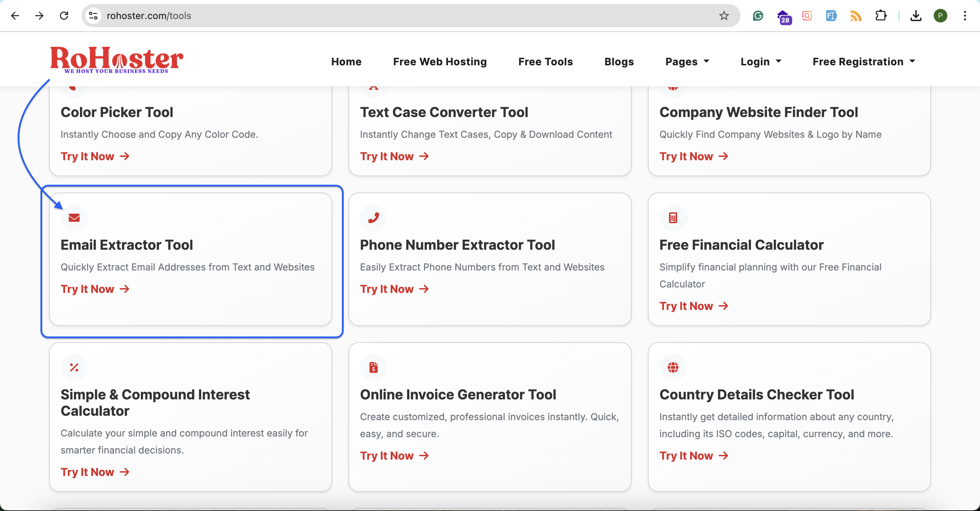
Task: Click the invoice document icon
Action: point(373,367)
